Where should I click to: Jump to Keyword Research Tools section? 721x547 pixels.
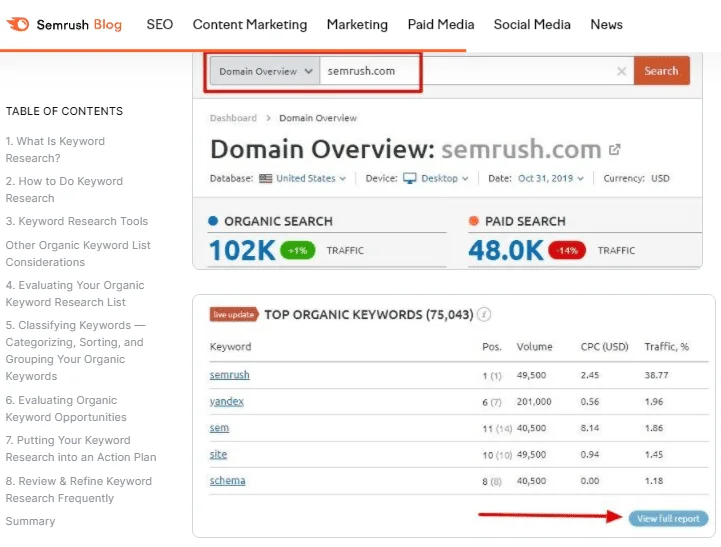click(x=76, y=222)
